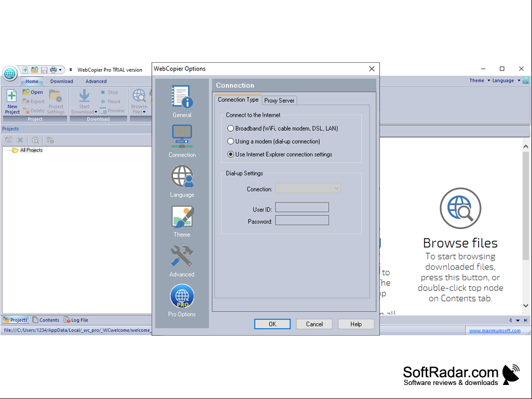The image size is (532, 399).
Task: Click the OK button
Action: [x=272, y=324]
